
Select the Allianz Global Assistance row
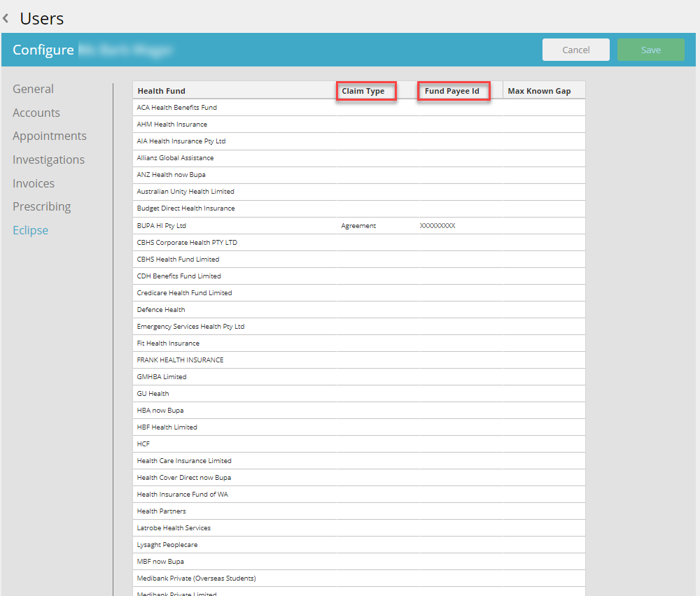click(359, 158)
